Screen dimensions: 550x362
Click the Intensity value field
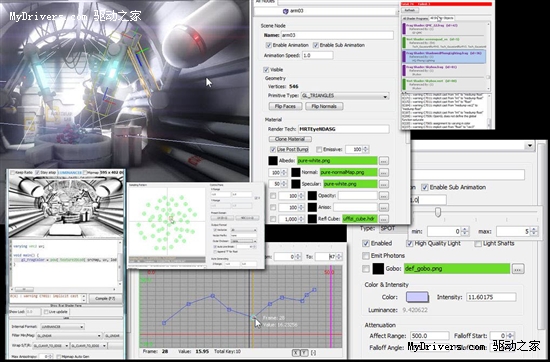491,297
